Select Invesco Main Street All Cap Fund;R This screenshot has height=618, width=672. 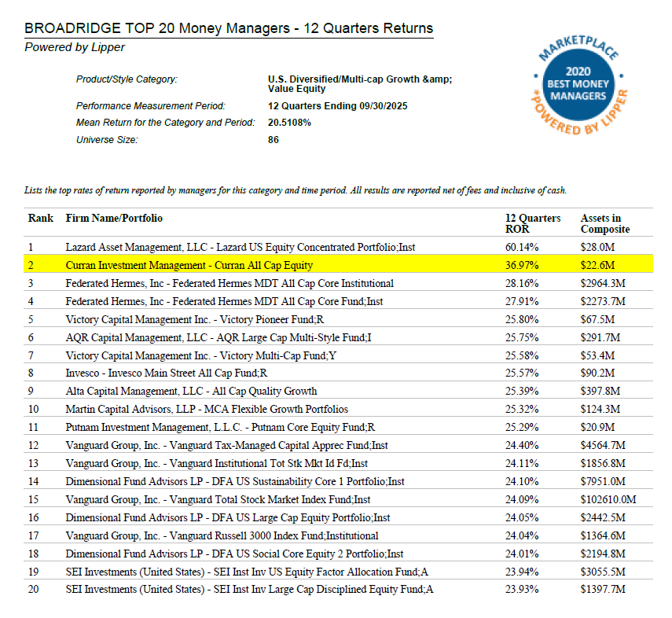(338, 373)
